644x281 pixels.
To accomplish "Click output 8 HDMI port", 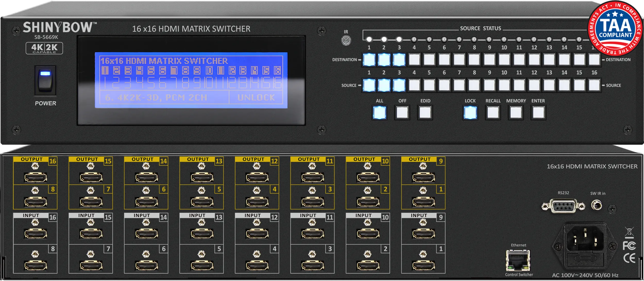I will pos(36,202).
